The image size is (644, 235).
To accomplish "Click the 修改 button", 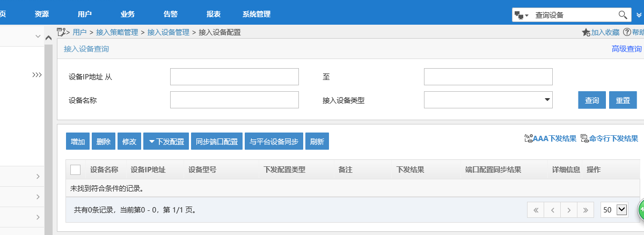I will click(129, 142).
